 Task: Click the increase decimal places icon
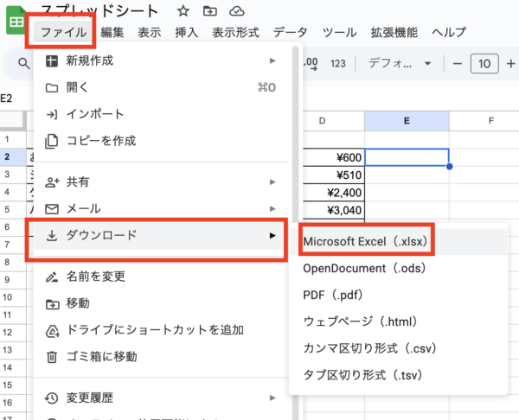(311, 63)
